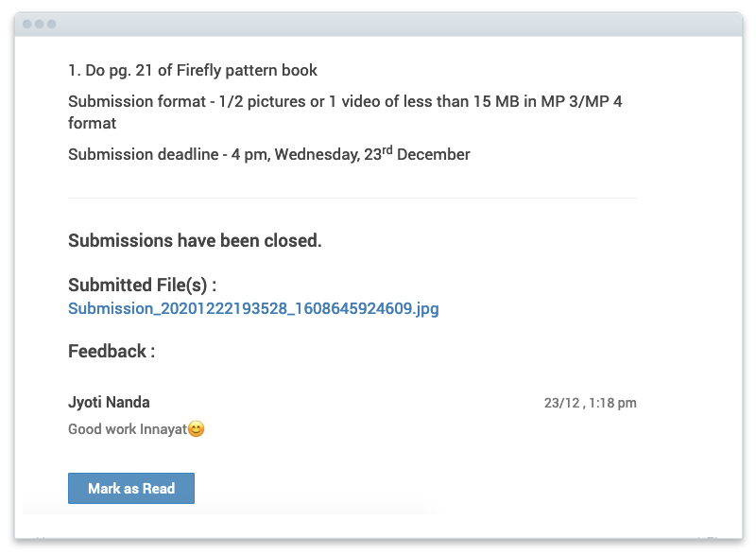Click the Submission deadline line
The height and width of the screenshot is (555, 756).
pyautogui.click(x=269, y=154)
